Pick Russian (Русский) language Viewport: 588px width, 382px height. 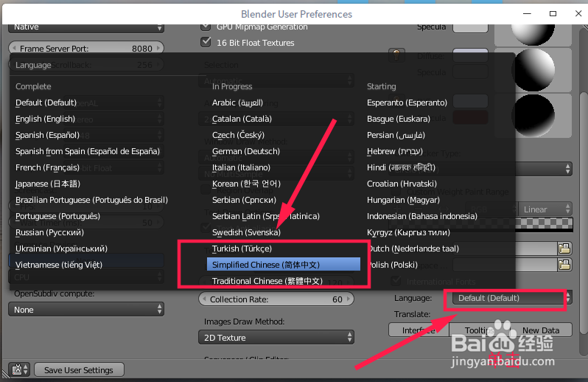click(x=49, y=232)
